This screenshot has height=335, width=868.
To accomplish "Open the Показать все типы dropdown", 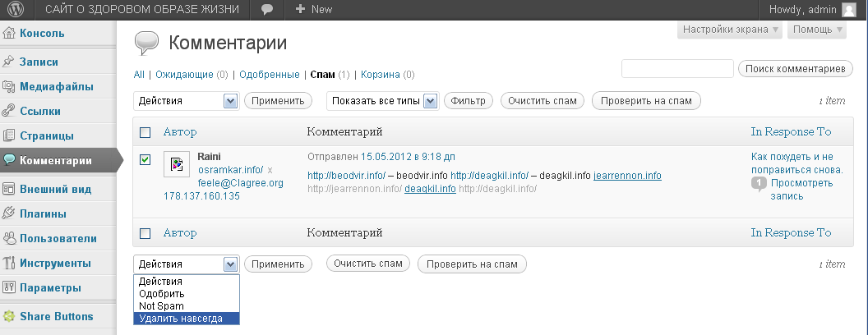I will click(383, 101).
